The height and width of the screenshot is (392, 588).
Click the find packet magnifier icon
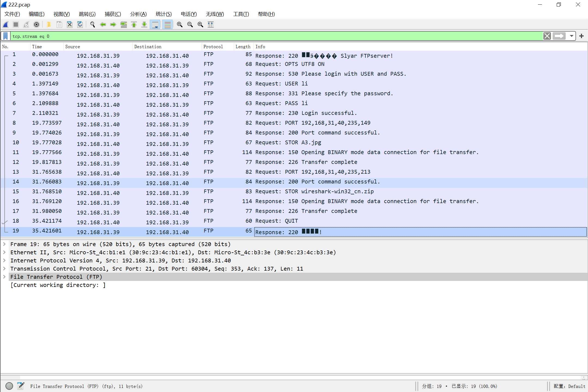(x=93, y=24)
